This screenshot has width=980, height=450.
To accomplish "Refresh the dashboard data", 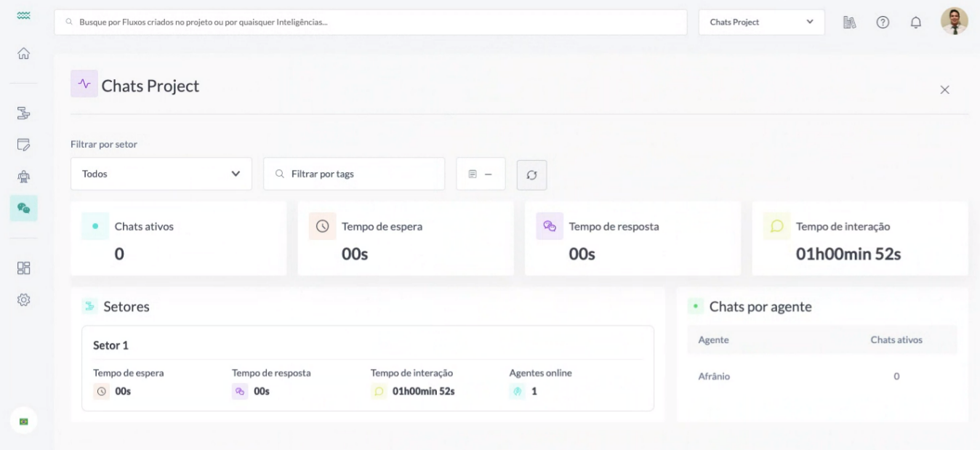I will pyautogui.click(x=531, y=174).
